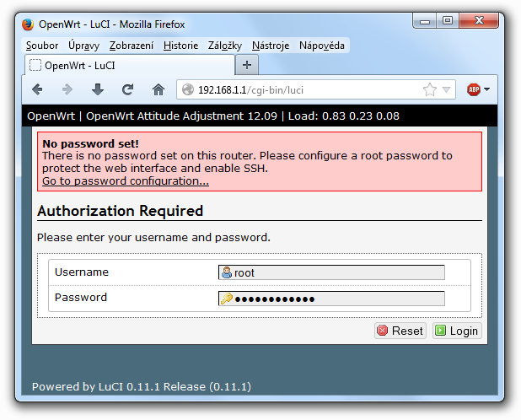Open the Historie menu

click(x=180, y=46)
